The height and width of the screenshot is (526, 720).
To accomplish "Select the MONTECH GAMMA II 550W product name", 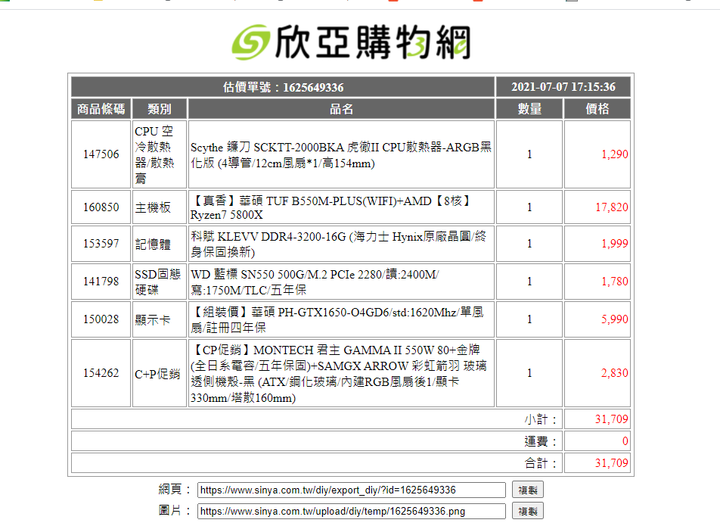I will tap(338, 373).
